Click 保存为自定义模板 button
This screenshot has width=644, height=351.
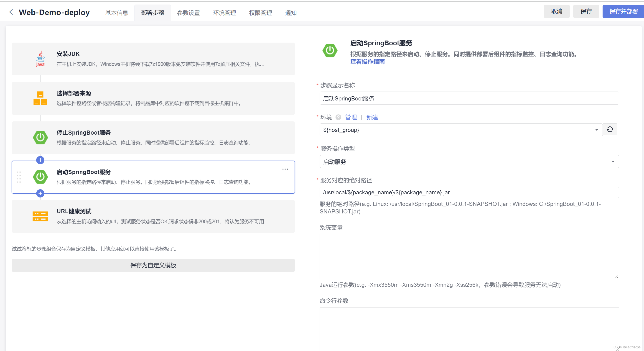153,265
